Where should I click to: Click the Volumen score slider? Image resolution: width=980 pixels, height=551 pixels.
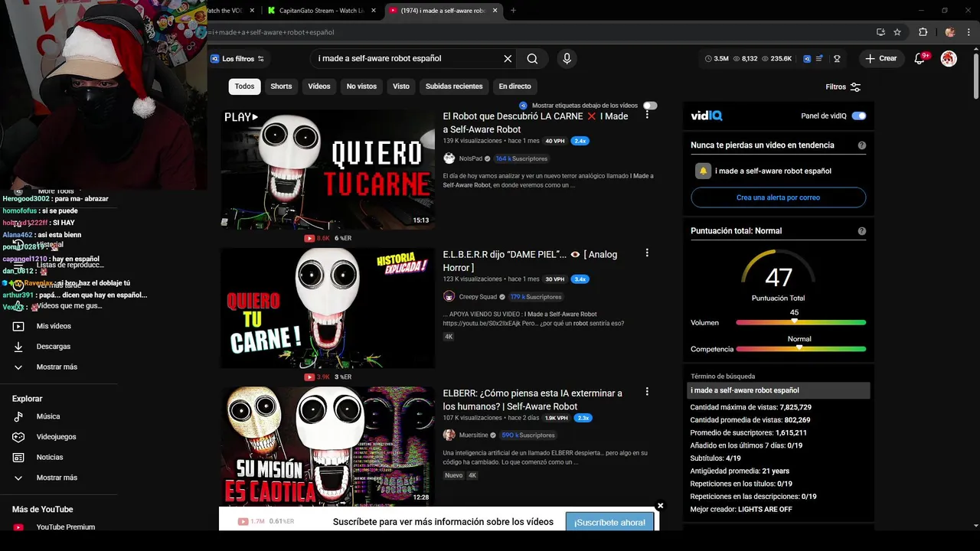click(x=801, y=322)
